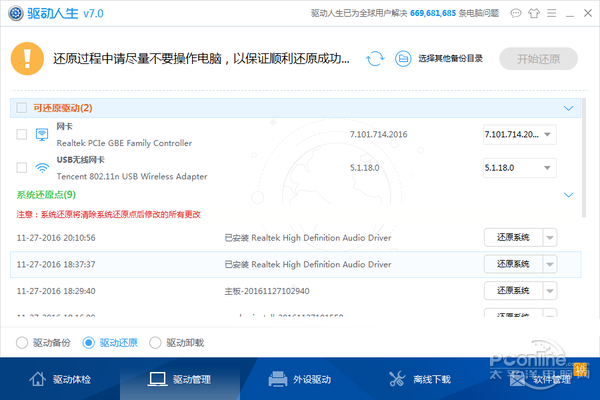Open the 5.1.18.0 version dropdown
Image resolution: width=600 pixels, height=400 pixels.
(520, 168)
